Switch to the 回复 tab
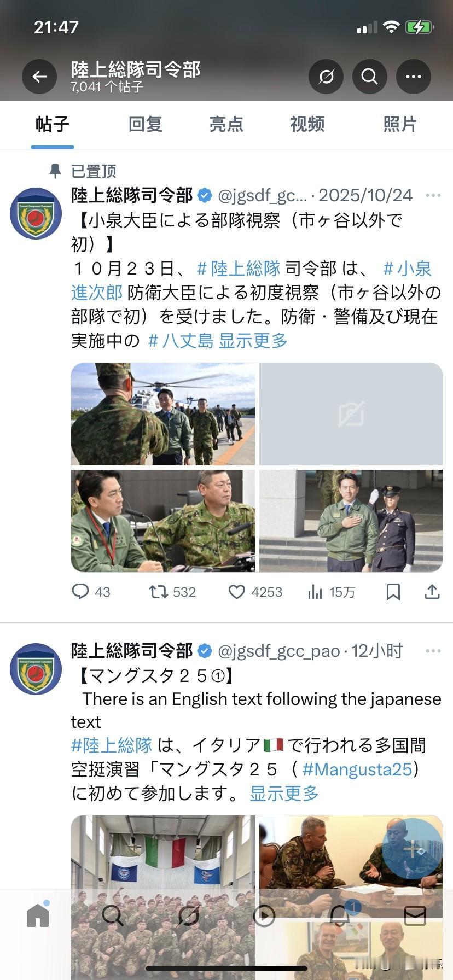The width and height of the screenshot is (453, 980). pos(145,125)
